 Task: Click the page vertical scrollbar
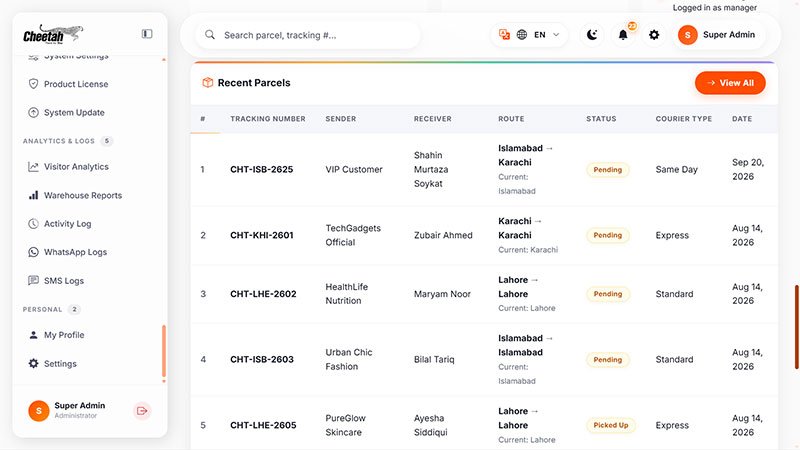point(796,327)
